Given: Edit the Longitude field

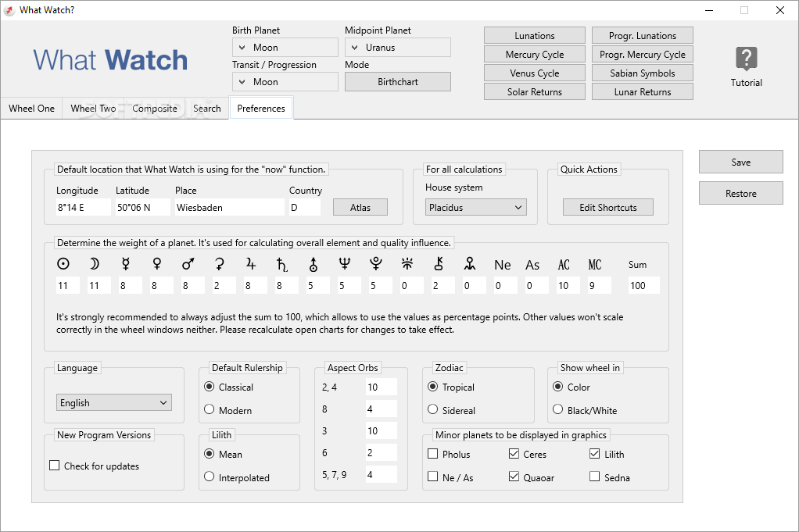Looking at the screenshot, I should pos(84,207).
